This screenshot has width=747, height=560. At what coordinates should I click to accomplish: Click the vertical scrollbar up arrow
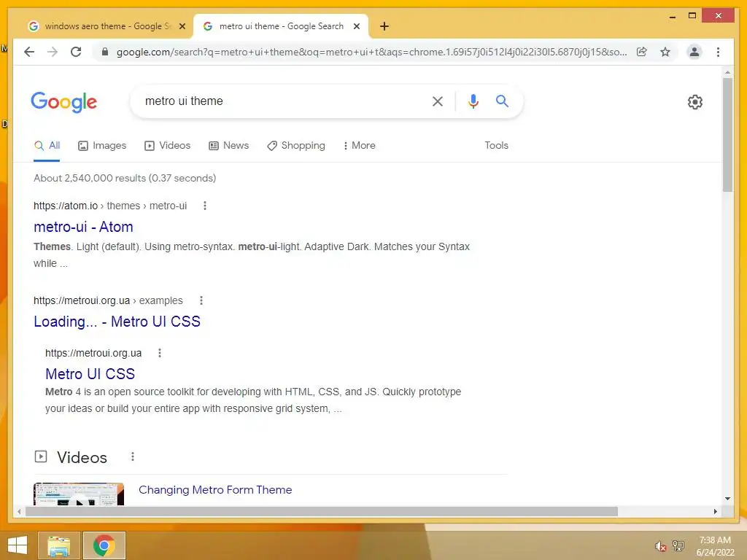[727, 73]
